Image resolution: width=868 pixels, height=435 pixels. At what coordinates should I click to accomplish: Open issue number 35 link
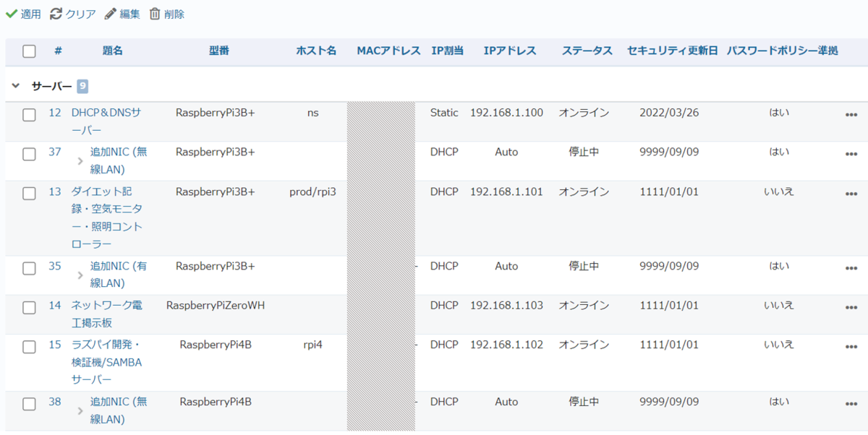(x=55, y=266)
